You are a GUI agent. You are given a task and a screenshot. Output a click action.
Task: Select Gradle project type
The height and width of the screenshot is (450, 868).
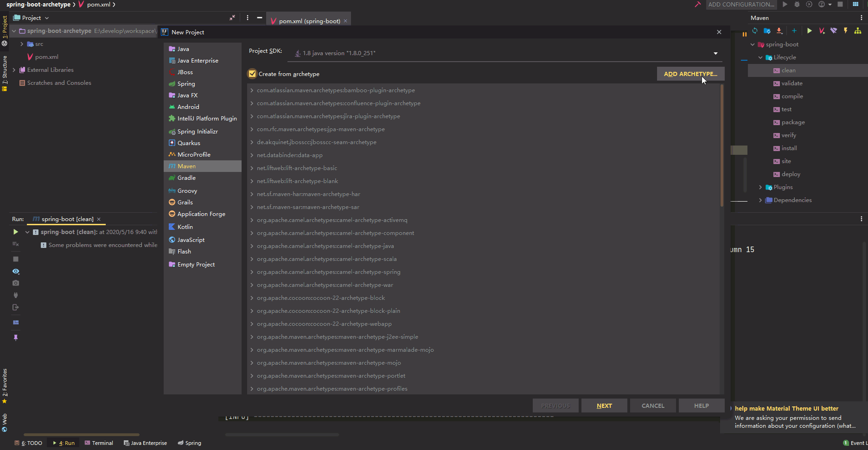[x=203, y=178]
